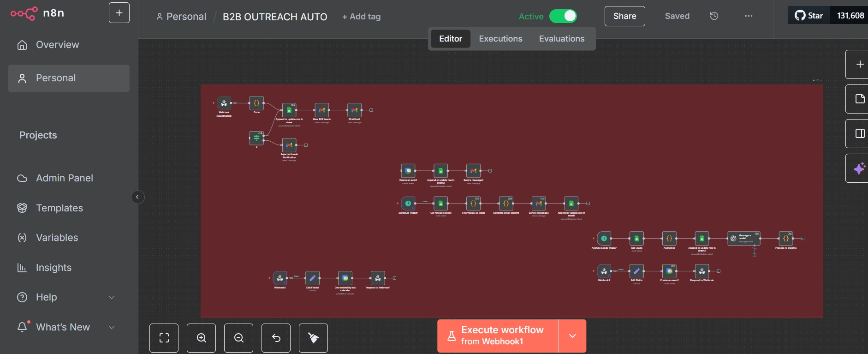Open Templates page
The height and width of the screenshot is (354, 868).
click(69, 208)
